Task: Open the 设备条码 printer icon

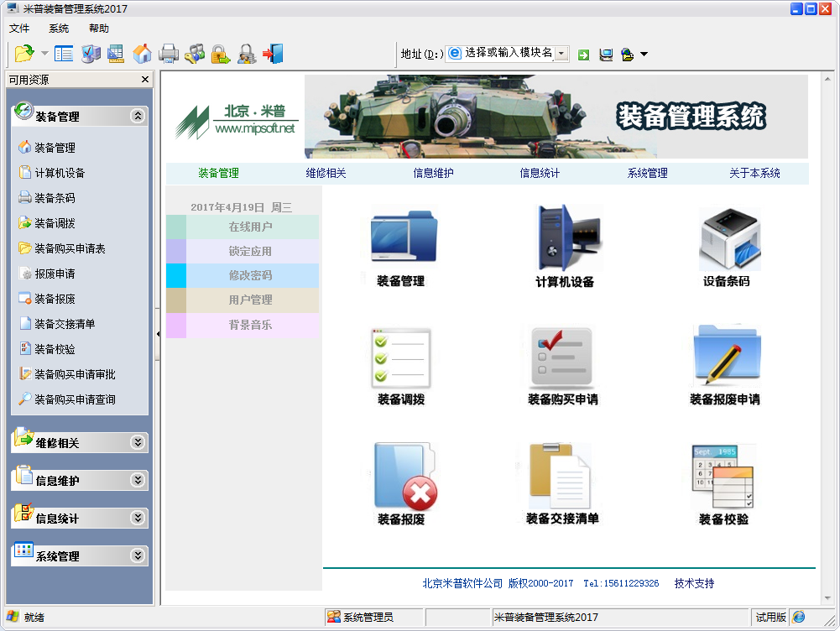Action: pos(729,239)
